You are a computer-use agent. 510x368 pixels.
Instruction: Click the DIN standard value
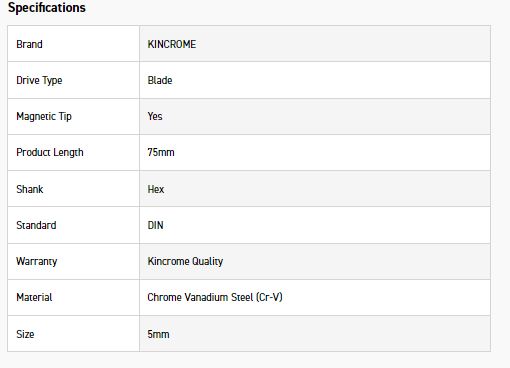[x=155, y=225]
